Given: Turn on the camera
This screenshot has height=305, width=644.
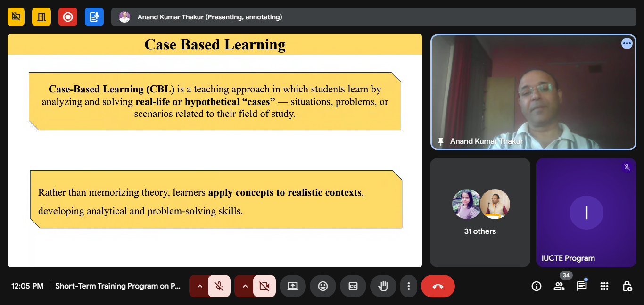Looking at the screenshot, I should (x=264, y=286).
